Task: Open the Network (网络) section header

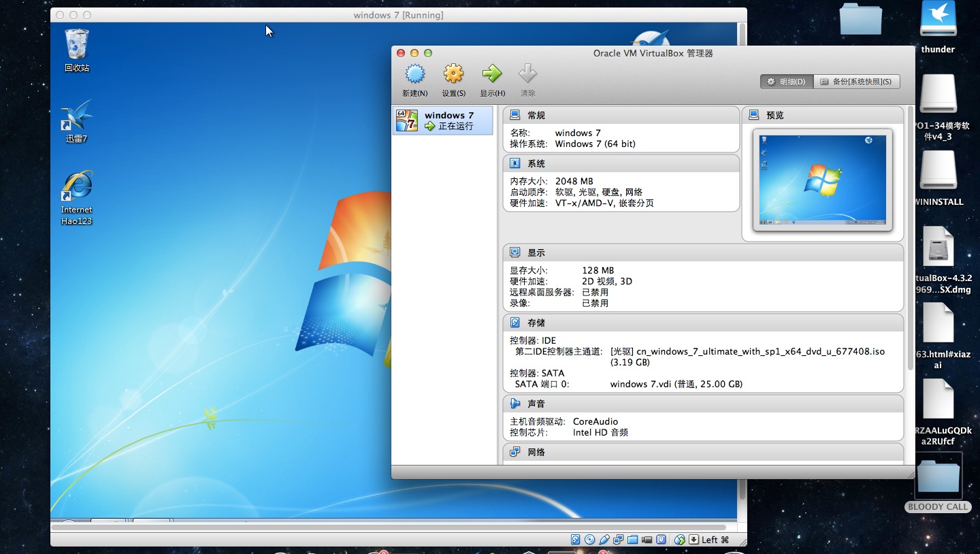Action: click(703, 452)
